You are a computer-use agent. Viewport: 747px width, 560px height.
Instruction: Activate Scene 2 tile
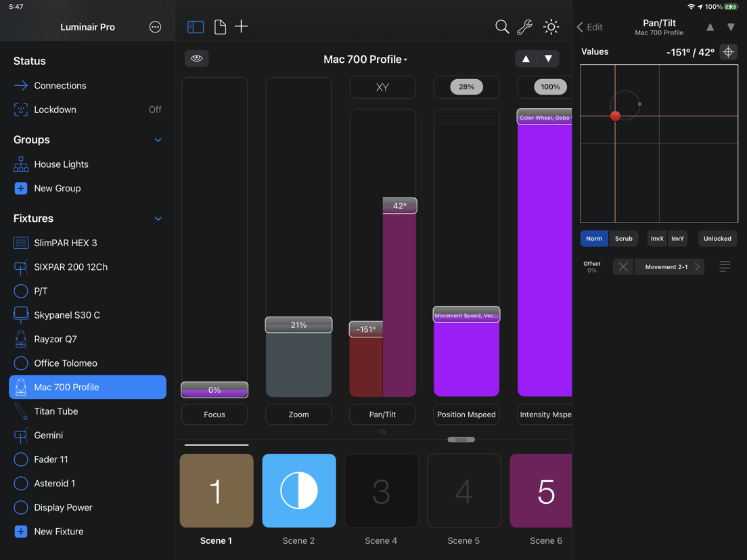click(298, 490)
